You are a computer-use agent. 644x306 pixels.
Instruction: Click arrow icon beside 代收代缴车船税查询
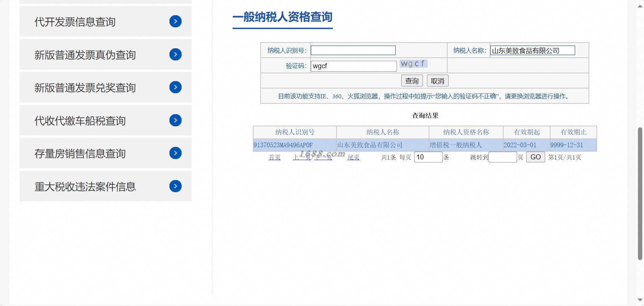pos(176,120)
